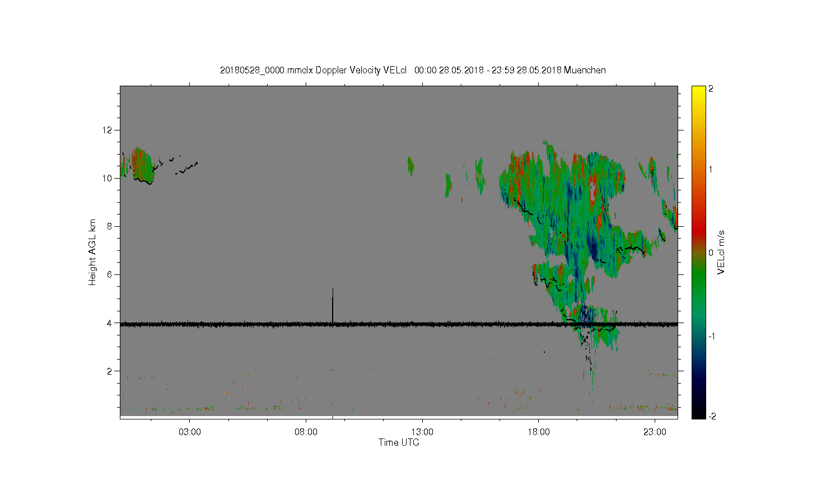Click the "12" height axis tick label
Viewport: 840px width, 504px height.
coord(108,130)
